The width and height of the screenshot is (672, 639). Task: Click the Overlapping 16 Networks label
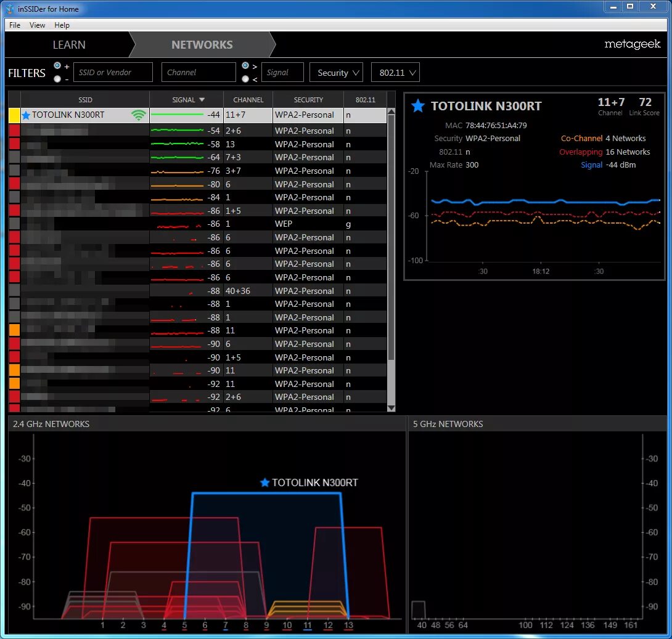click(x=604, y=152)
